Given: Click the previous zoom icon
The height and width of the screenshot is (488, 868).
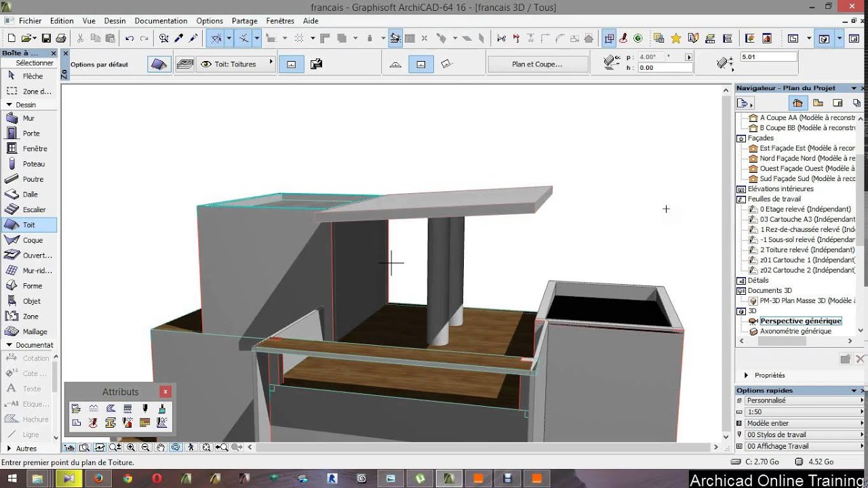Looking at the screenshot, I should [x=222, y=447].
